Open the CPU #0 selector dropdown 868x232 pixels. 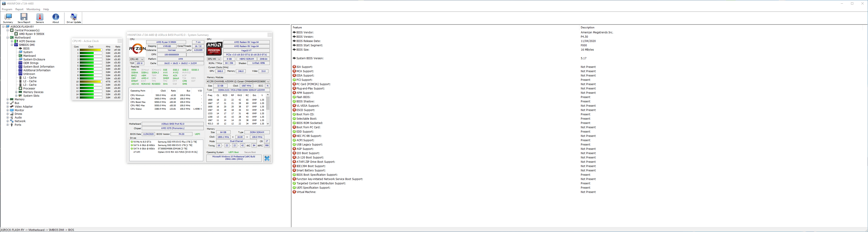[x=137, y=59]
